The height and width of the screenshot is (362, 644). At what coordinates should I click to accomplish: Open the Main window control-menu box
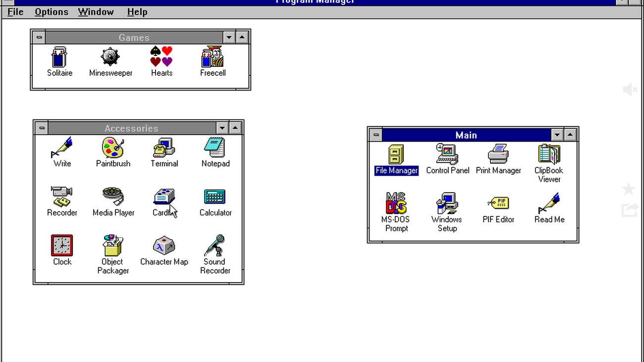376,135
